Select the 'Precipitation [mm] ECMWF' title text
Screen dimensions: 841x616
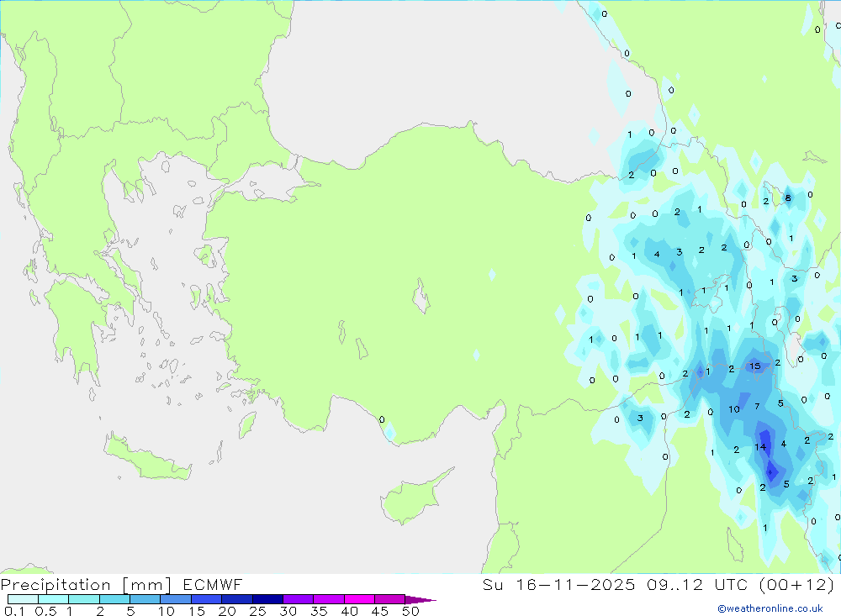pos(122,584)
